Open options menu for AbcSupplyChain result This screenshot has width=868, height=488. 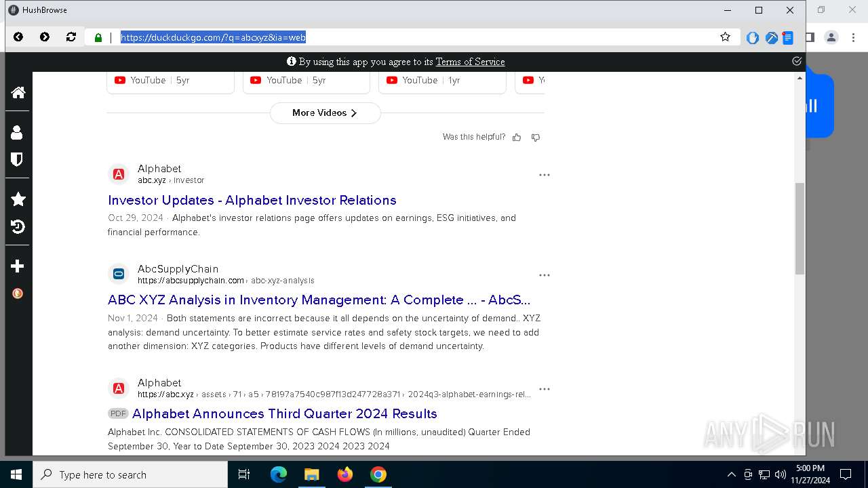click(x=544, y=275)
